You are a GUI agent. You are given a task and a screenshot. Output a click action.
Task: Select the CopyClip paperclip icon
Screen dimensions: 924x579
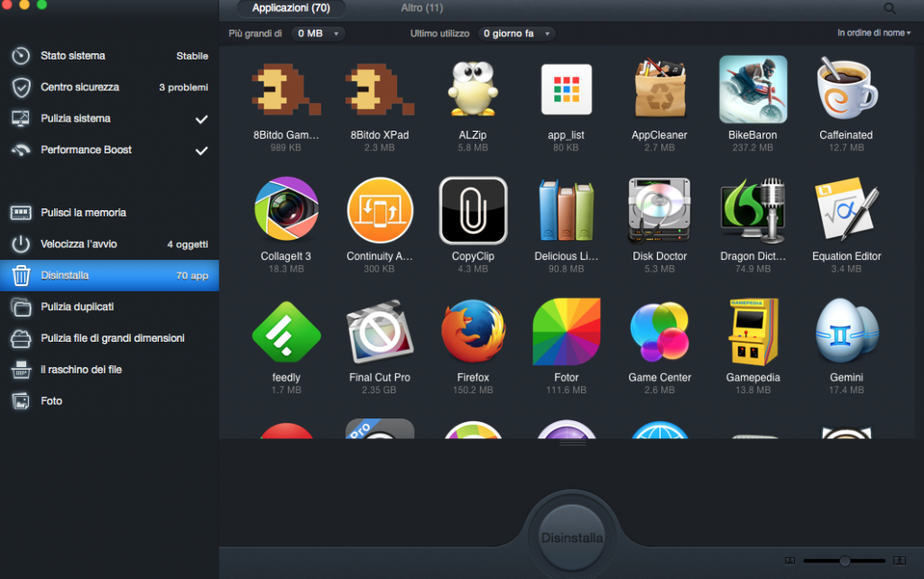pyautogui.click(x=473, y=210)
